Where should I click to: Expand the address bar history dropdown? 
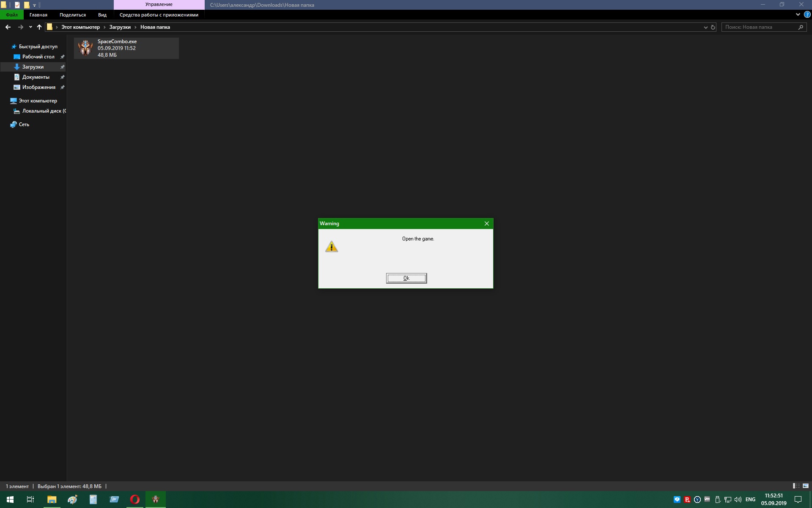(x=705, y=27)
